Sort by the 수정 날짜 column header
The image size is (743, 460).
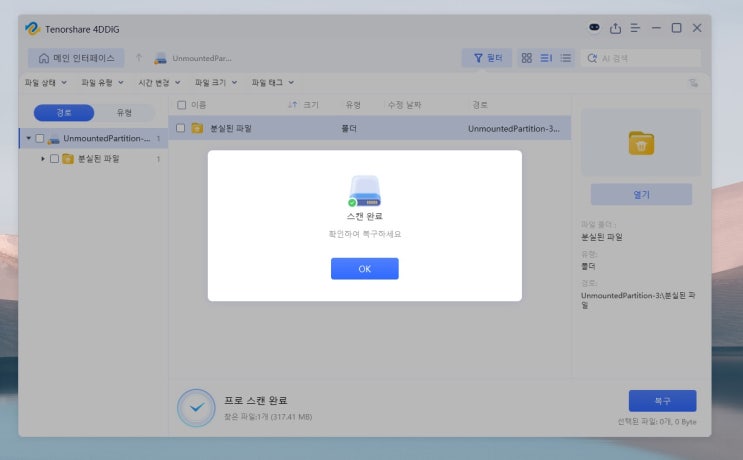(404, 105)
